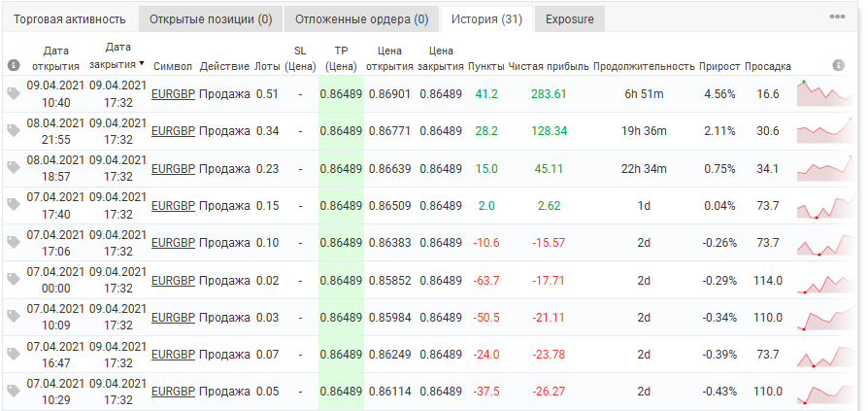Click the green TP cell of the 0.07 lot trade
868x411 pixels.
(341, 355)
